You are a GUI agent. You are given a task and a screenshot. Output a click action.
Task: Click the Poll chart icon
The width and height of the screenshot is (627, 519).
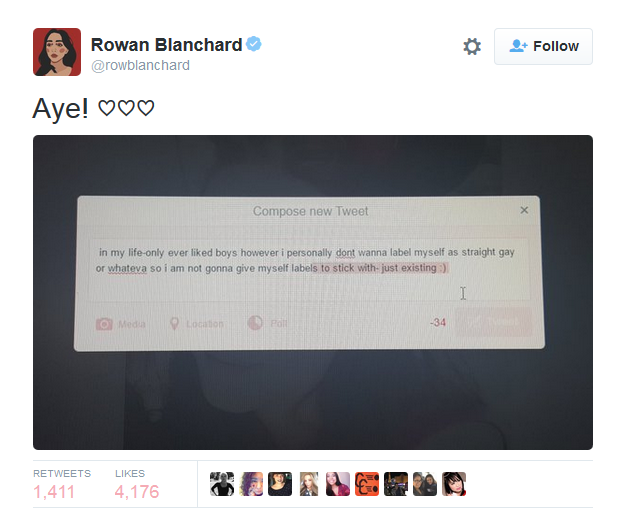coord(255,323)
